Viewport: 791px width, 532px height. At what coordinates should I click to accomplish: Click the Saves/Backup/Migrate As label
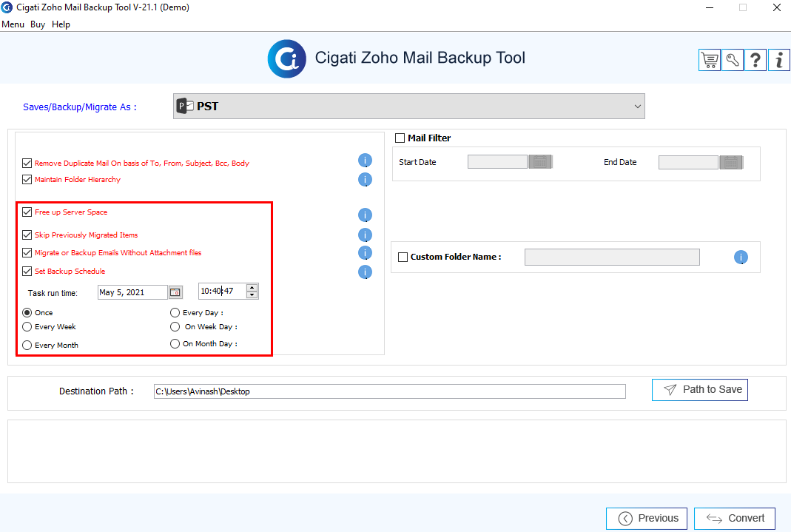coord(80,107)
